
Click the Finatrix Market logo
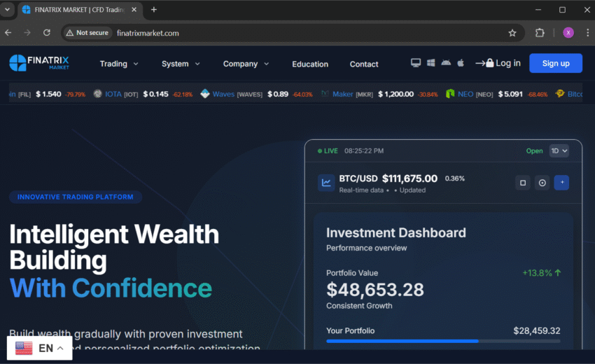(39, 62)
